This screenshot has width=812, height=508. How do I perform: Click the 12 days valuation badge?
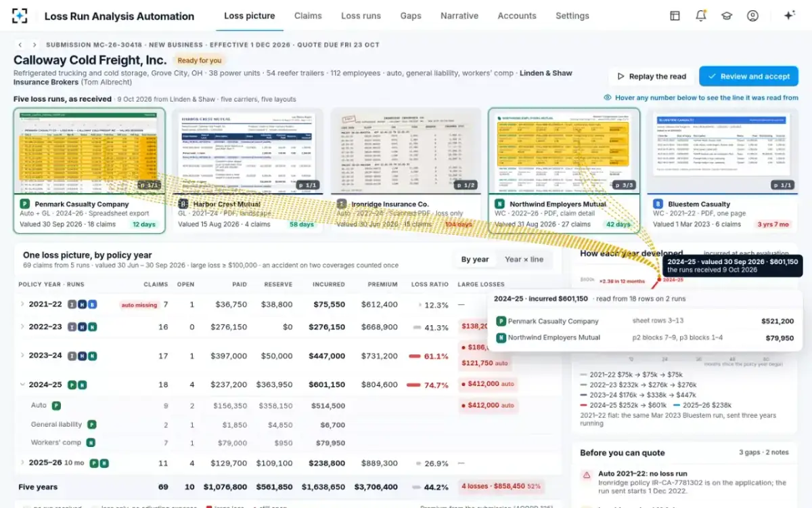click(143, 224)
